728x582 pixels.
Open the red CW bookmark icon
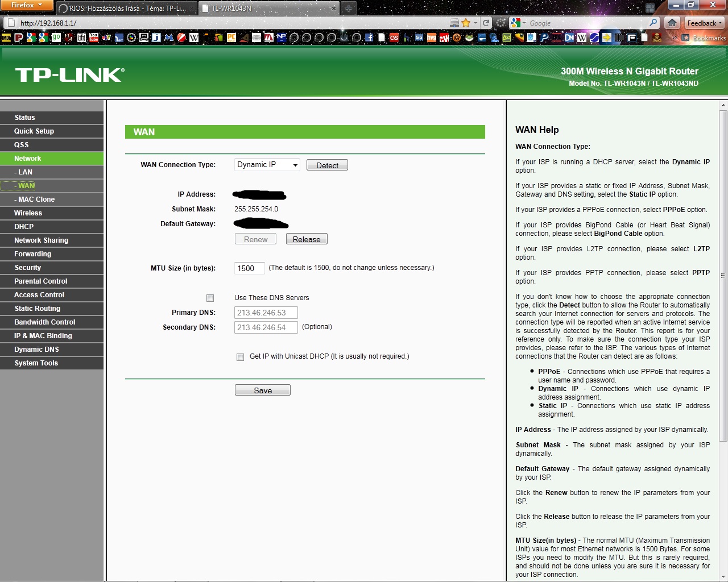pos(444,38)
